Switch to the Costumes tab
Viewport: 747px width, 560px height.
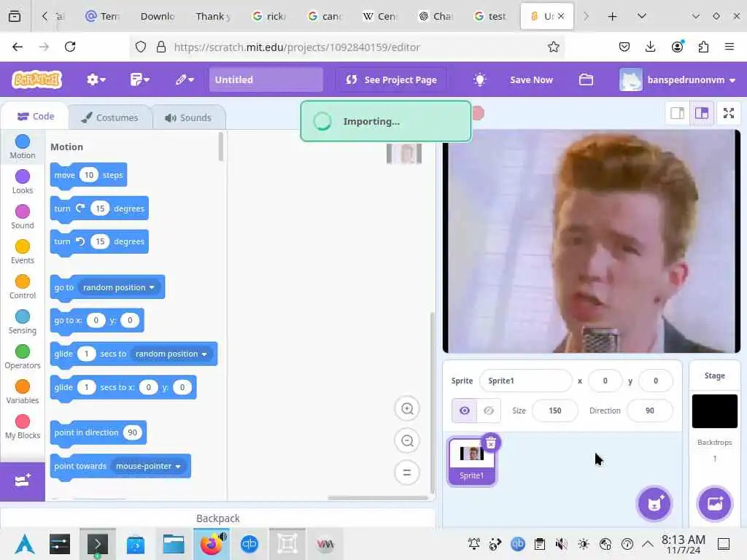point(110,117)
